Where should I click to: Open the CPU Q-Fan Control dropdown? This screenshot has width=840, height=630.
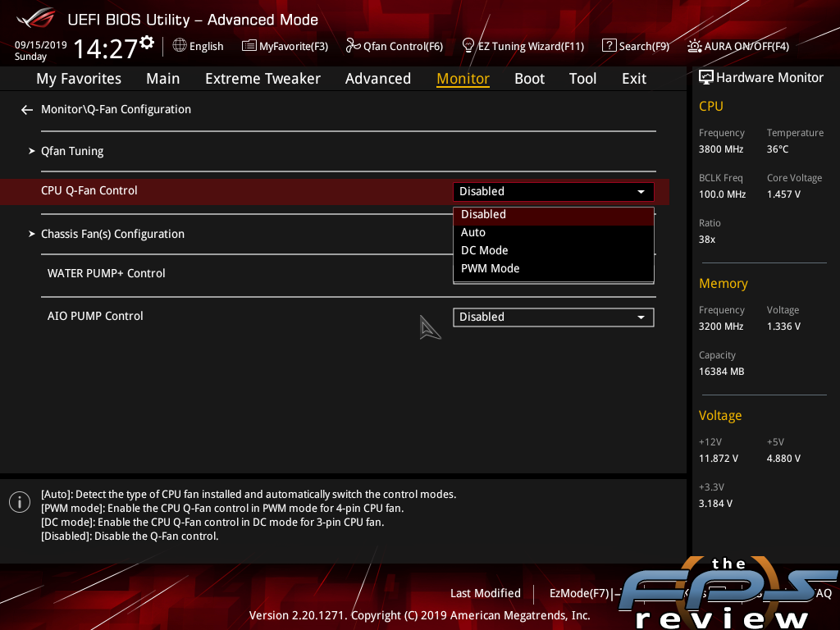554,192
